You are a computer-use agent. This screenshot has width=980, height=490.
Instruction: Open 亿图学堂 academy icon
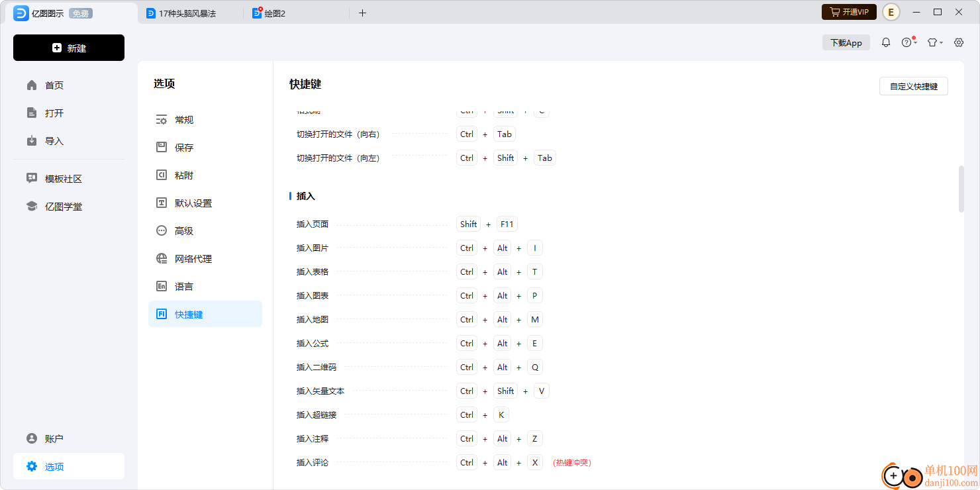32,207
